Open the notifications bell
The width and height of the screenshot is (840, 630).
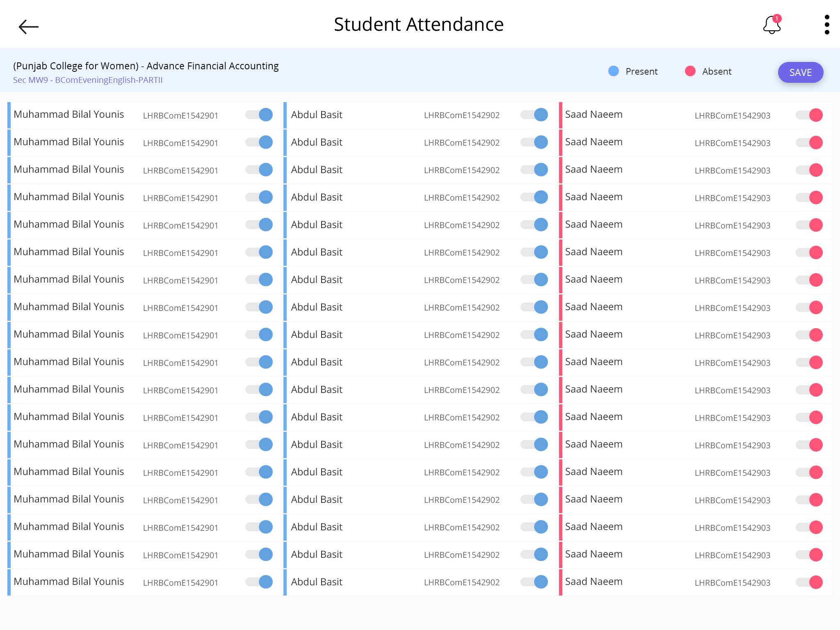tap(772, 25)
